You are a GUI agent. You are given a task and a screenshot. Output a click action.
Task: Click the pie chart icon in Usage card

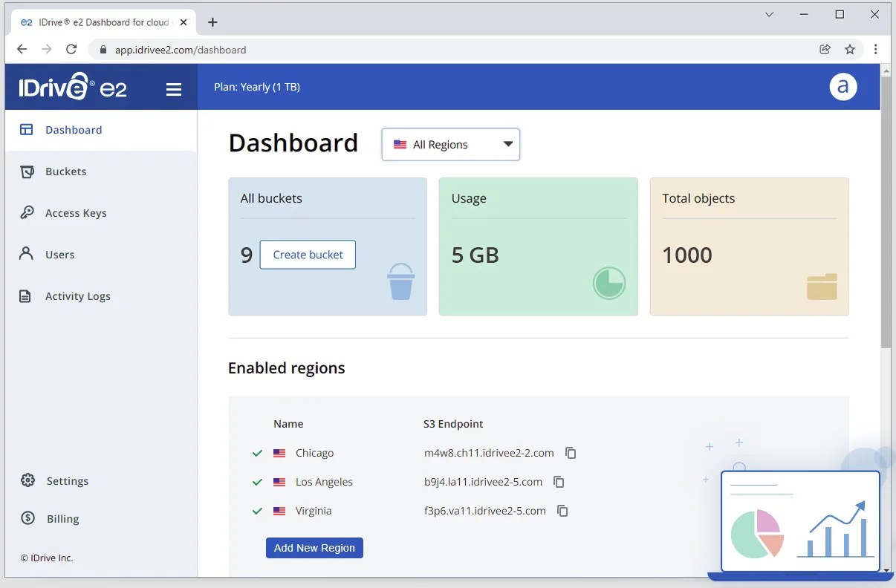click(609, 283)
